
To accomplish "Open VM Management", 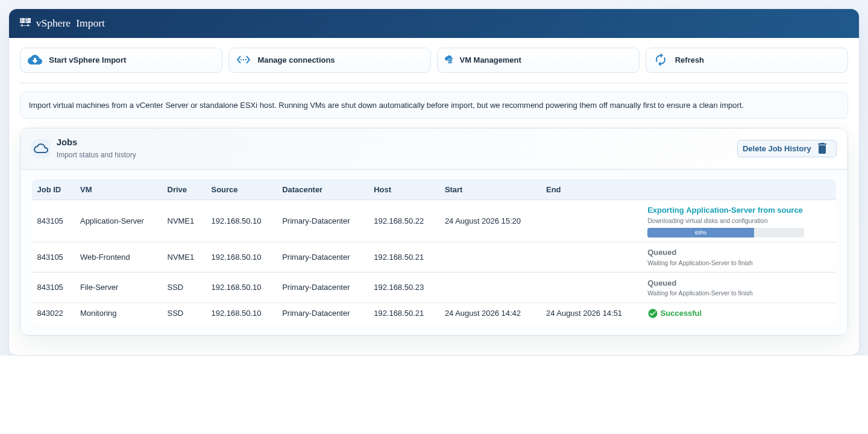I will [x=538, y=60].
